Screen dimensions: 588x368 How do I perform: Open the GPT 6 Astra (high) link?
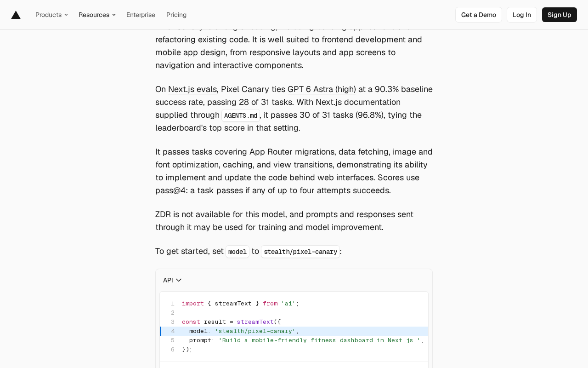[x=322, y=89]
